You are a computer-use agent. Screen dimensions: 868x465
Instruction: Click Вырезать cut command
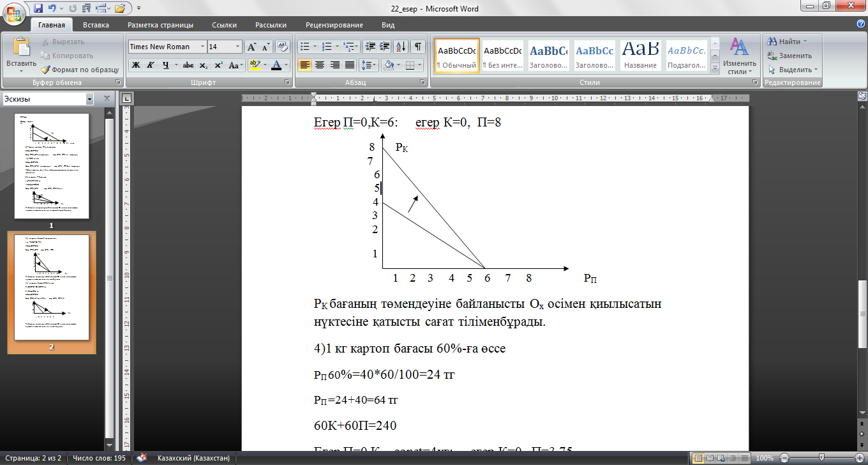tap(63, 42)
